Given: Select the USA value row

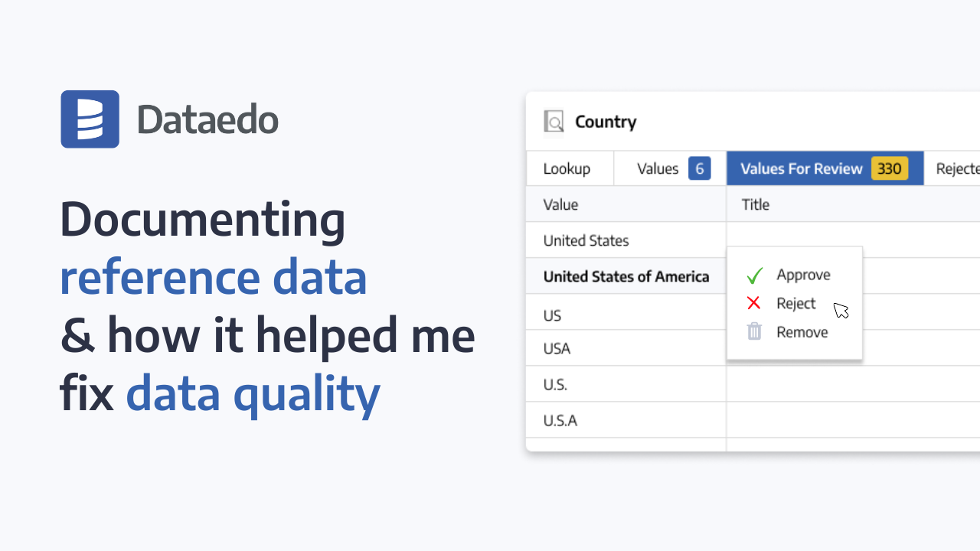Looking at the screenshot, I should pyautogui.click(x=557, y=349).
